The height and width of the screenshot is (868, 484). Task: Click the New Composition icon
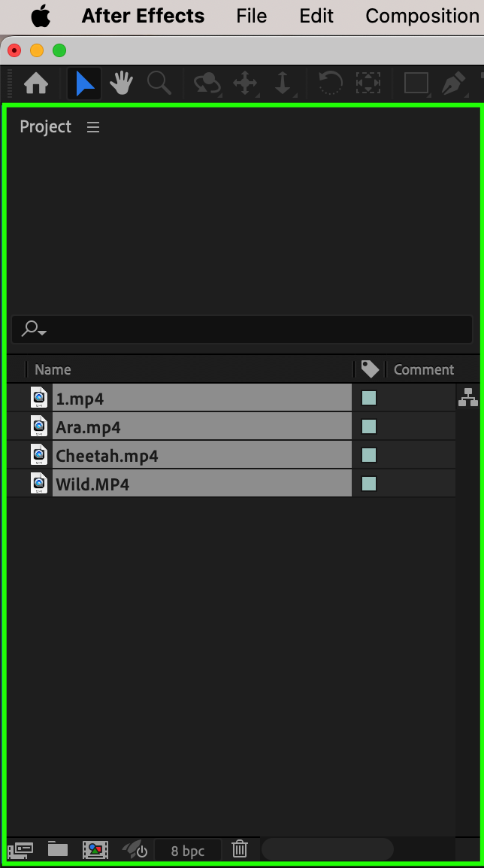click(x=95, y=850)
